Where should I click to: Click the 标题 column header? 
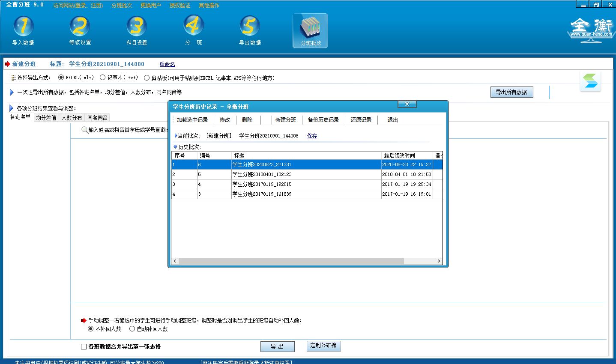[306, 155]
